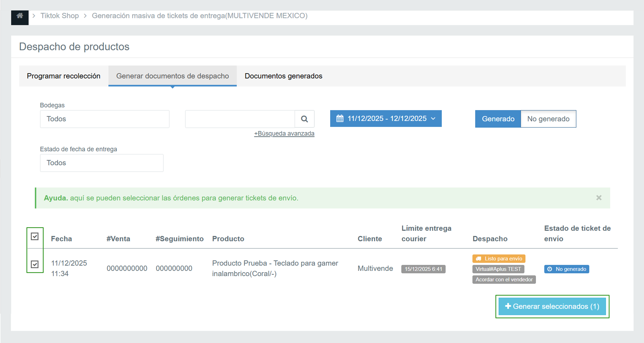Click the 15/12/2025 6:41 deadline badge

[x=423, y=269]
